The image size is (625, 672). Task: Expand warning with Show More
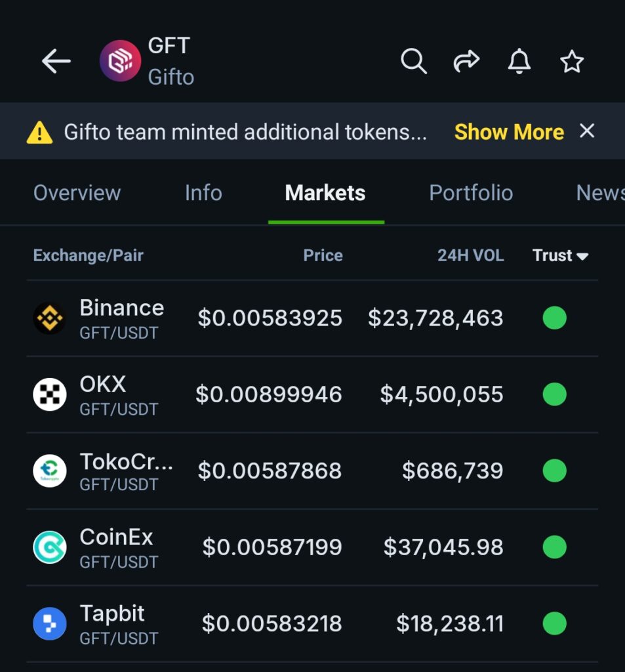[509, 131]
